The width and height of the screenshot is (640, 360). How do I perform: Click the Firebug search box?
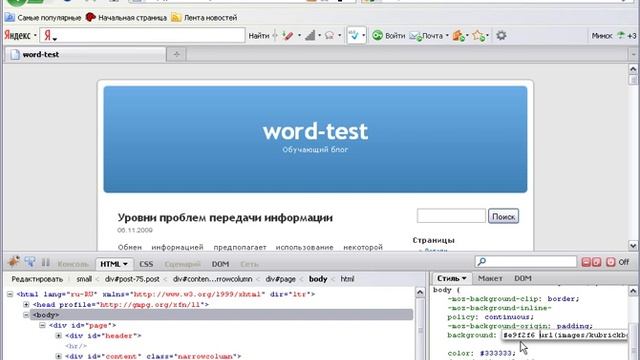coord(526,262)
